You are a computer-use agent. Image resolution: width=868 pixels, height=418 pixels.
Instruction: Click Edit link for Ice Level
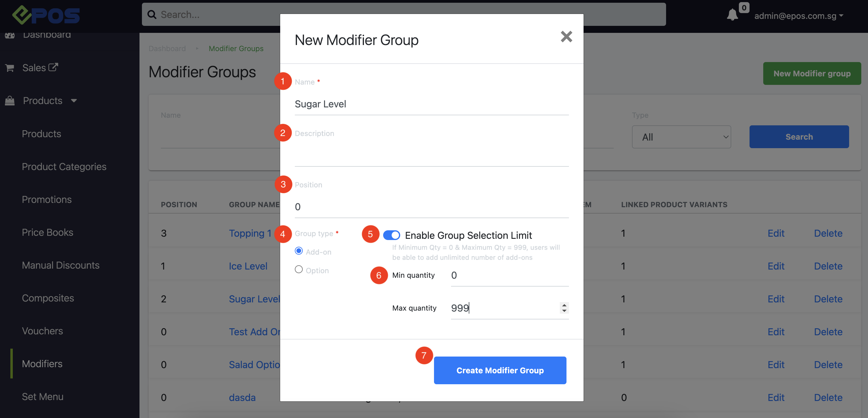tap(776, 266)
